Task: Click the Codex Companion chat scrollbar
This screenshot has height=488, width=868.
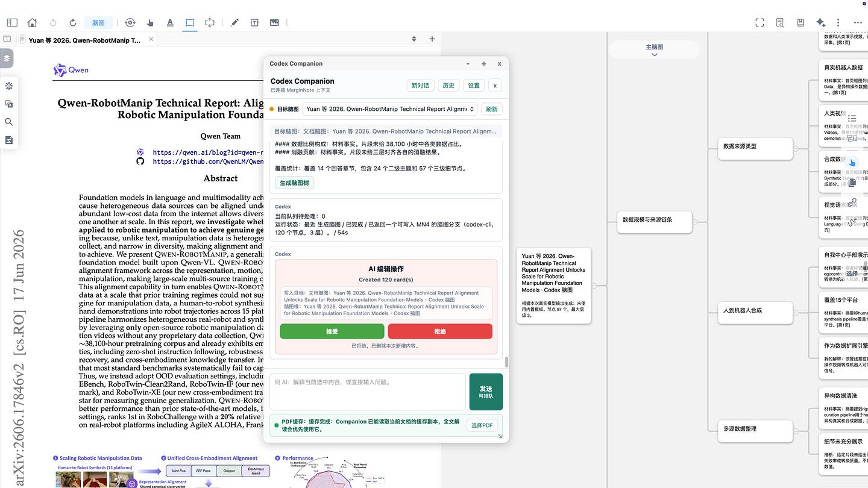Action: tap(506, 361)
